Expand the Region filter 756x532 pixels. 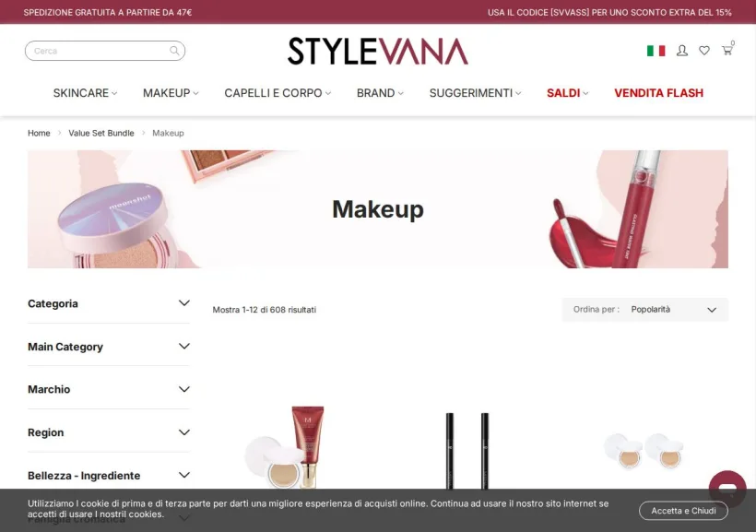click(109, 432)
